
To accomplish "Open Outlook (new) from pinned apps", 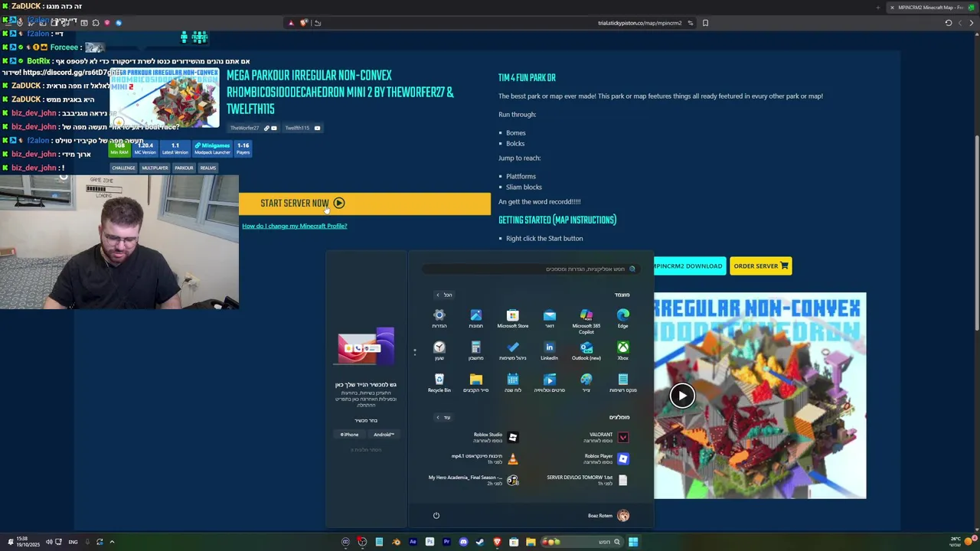I will pos(586,351).
